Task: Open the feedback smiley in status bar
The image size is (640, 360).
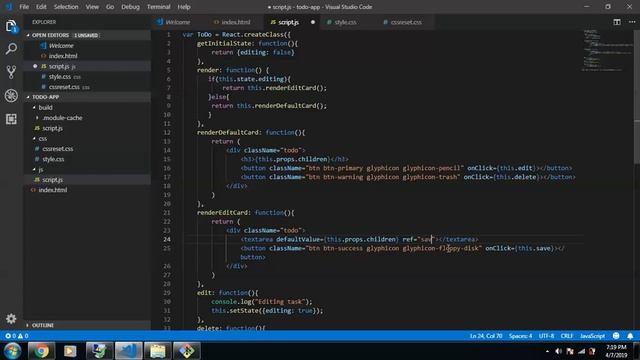Action: pos(616,336)
